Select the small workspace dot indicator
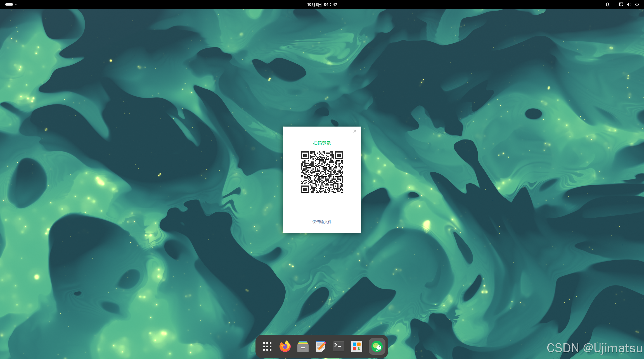This screenshot has height=359, width=644. pyautogui.click(x=16, y=4)
